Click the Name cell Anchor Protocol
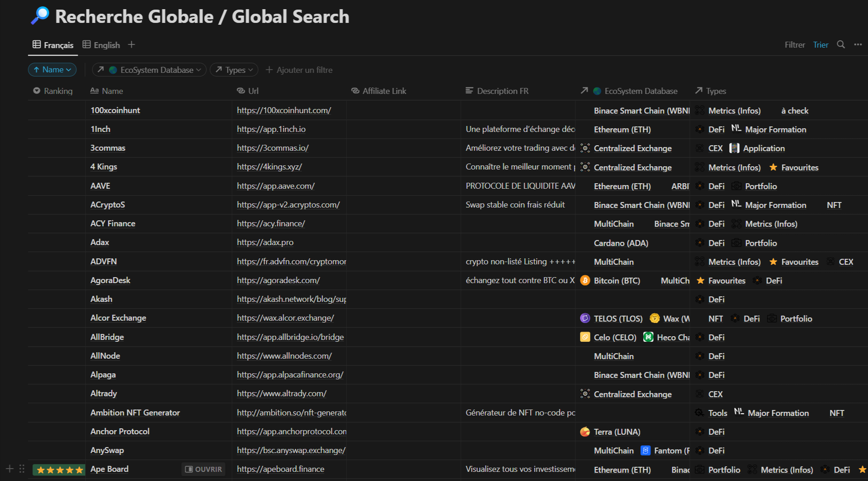868x481 pixels. 120,432
